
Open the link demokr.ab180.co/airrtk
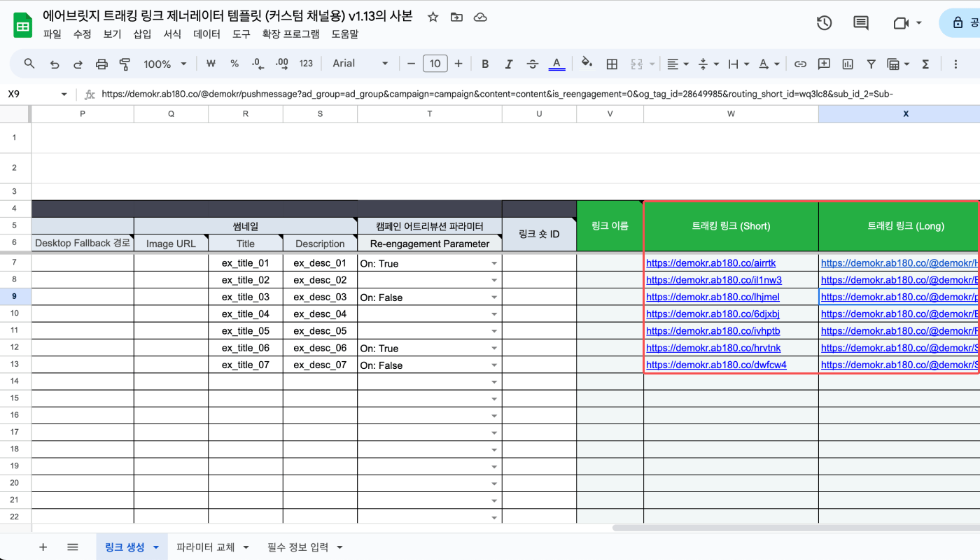(710, 263)
